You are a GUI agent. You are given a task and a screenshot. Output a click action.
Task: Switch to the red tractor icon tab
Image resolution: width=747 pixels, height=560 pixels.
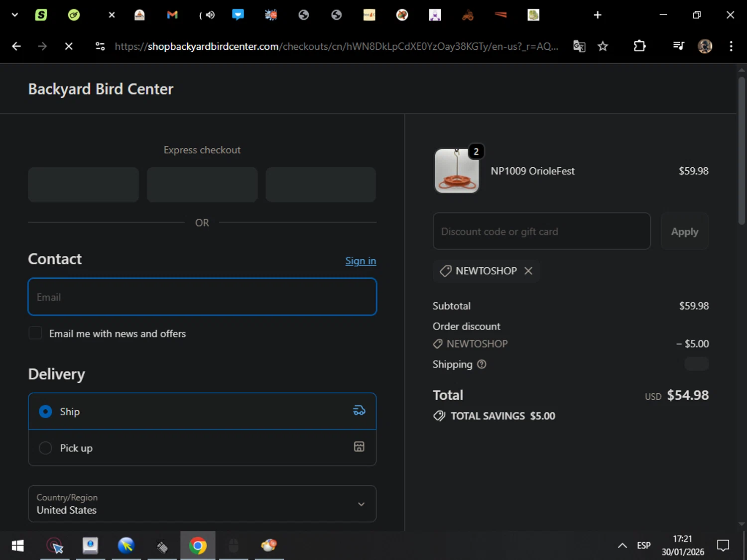[468, 15]
